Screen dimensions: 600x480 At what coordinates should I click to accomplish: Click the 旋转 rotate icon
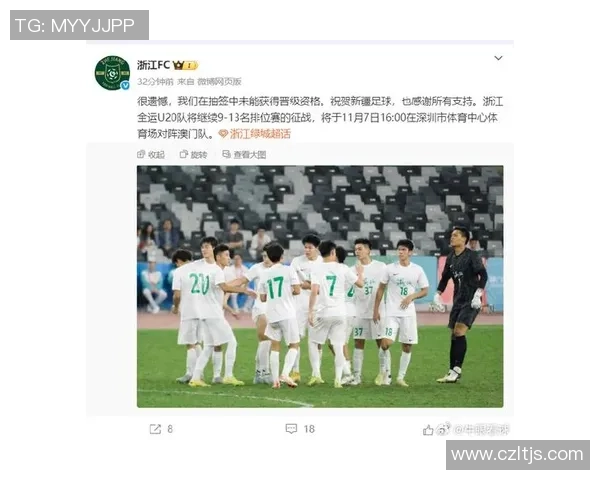(x=184, y=154)
